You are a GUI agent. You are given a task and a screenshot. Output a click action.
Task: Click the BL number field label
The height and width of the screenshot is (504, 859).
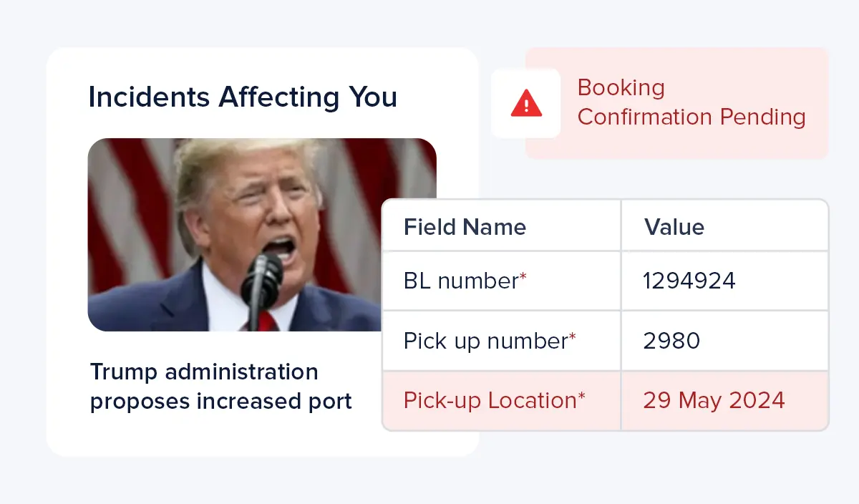460,281
